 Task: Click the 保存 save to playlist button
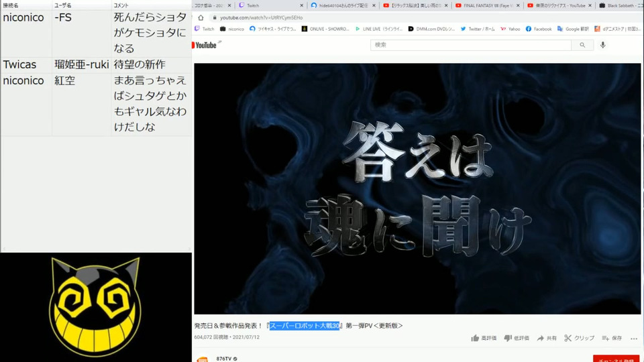click(x=612, y=338)
